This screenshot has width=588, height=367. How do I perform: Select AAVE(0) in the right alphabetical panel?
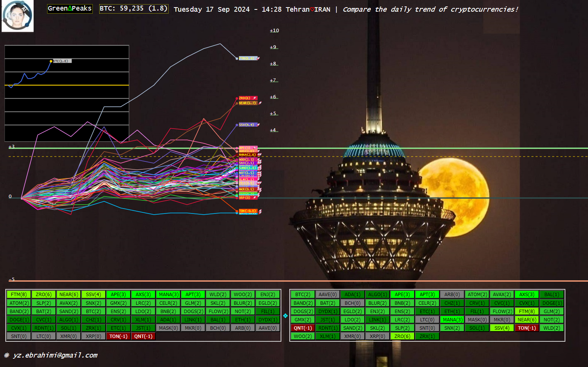(x=328, y=295)
